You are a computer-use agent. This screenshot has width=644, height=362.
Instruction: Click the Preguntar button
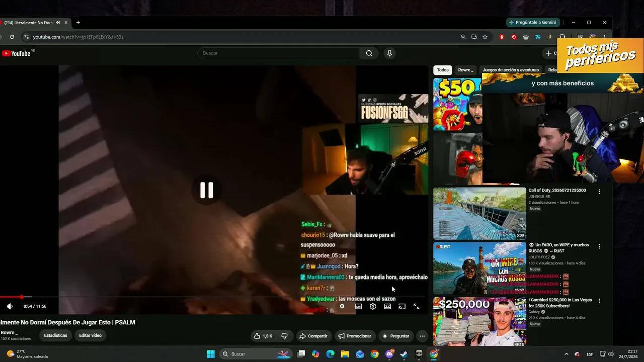395,336
